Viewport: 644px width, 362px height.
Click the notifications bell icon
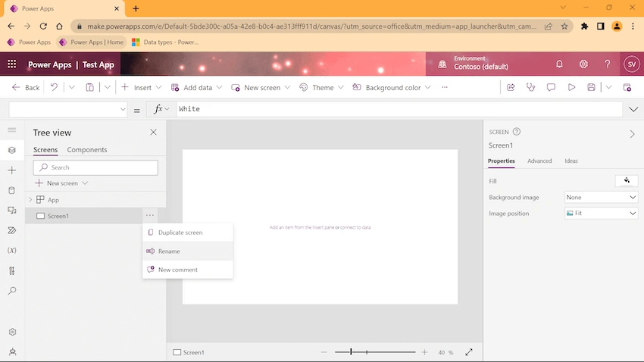(559, 64)
